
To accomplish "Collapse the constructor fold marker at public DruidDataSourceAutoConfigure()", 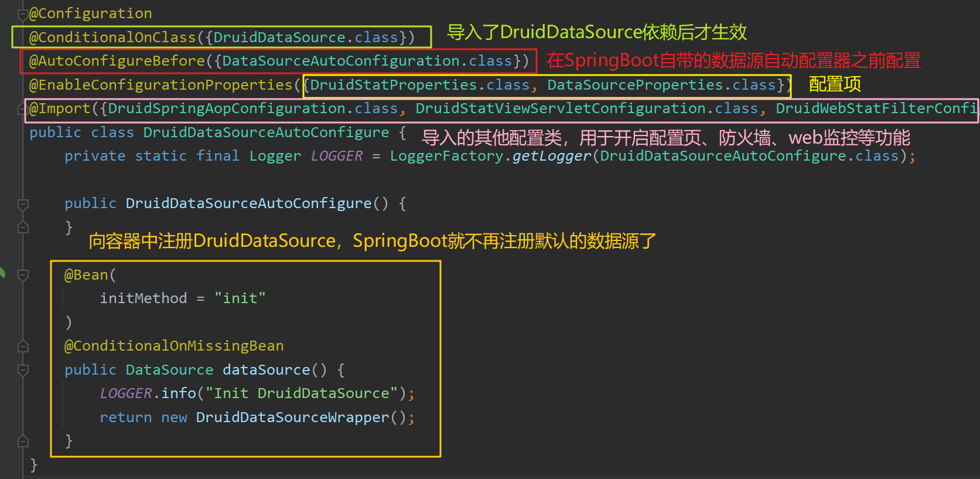I will click(23, 204).
